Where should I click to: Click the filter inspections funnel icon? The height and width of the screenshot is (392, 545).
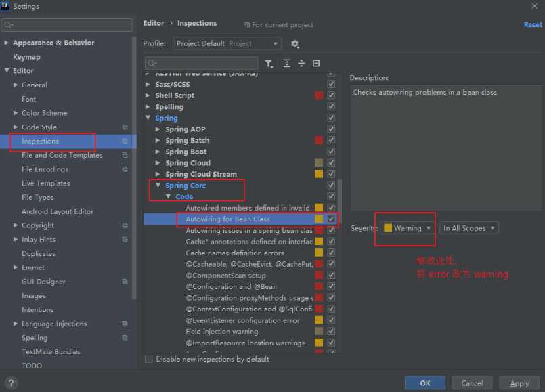pyautogui.click(x=269, y=64)
